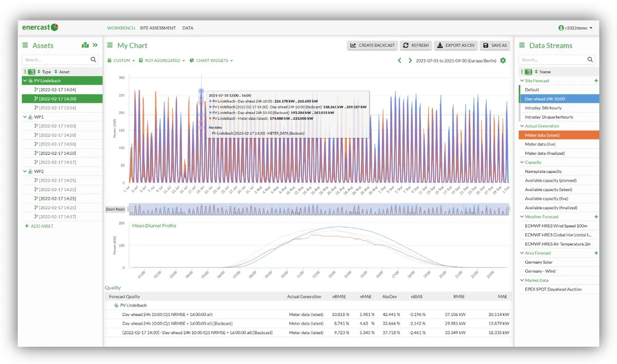The width and height of the screenshot is (617, 364).
Task: Add a Weather Forecast stream
Action: point(596,217)
